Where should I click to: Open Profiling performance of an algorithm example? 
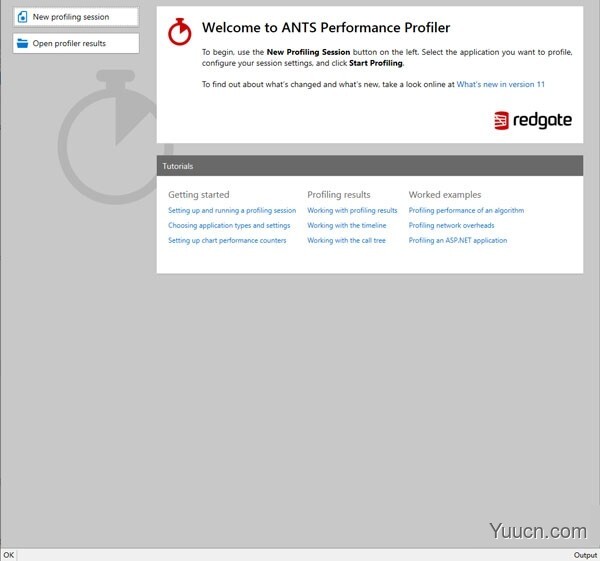[466, 210]
